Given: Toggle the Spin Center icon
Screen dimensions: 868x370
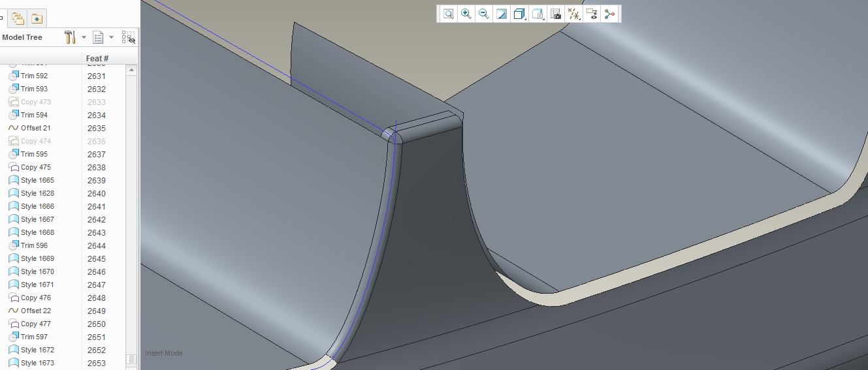Looking at the screenshot, I should (610, 14).
